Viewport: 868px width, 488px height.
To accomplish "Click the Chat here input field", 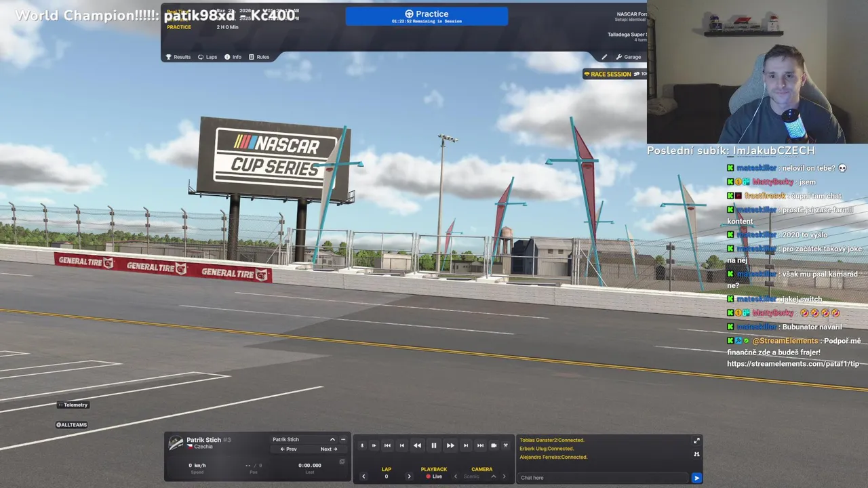I will click(x=604, y=478).
